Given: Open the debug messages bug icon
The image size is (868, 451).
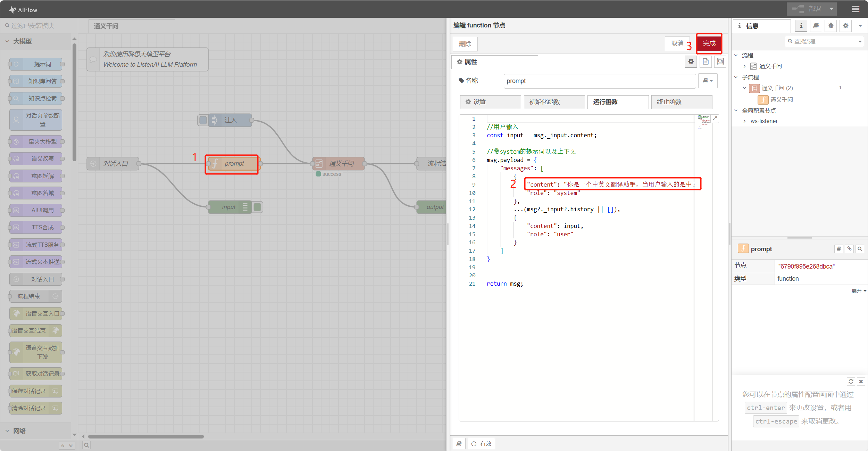Looking at the screenshot, I should tap(831, 26).
